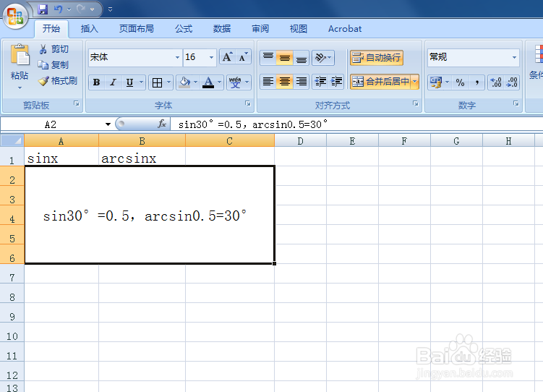Toggle italic formatting
This screenshot has height=392, width=543.
tap(113, 82)
